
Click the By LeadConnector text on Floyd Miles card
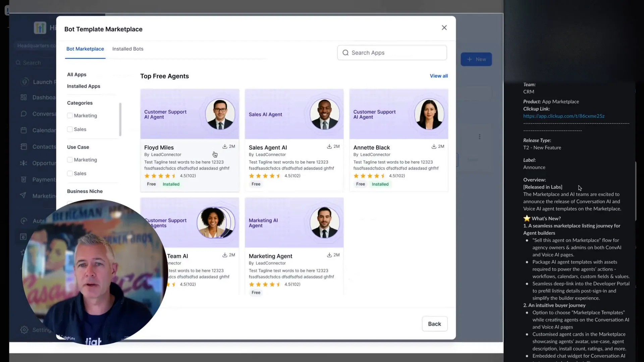pos(163,155)
